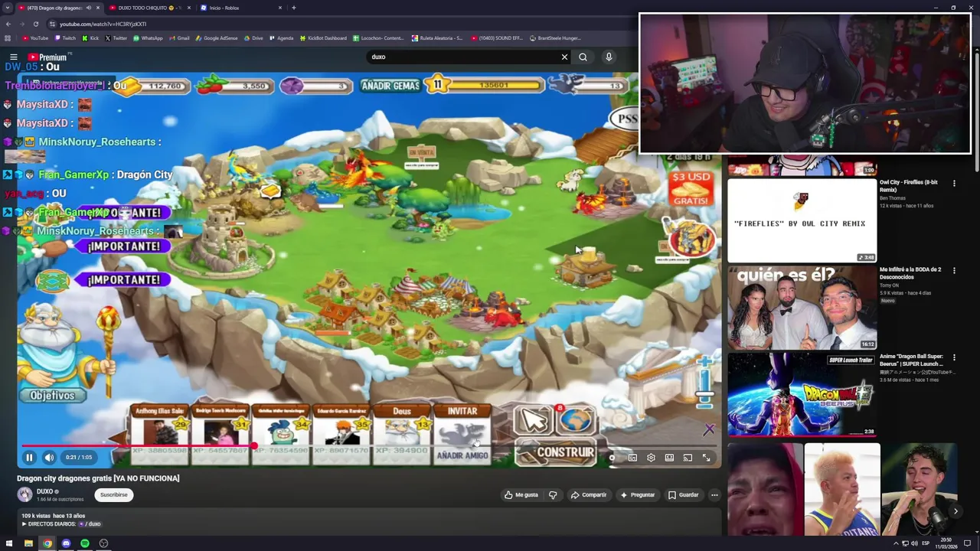Open the KickBot Dashboard bookmark
This screenshot has width=980, height=551.
(324, 38)
